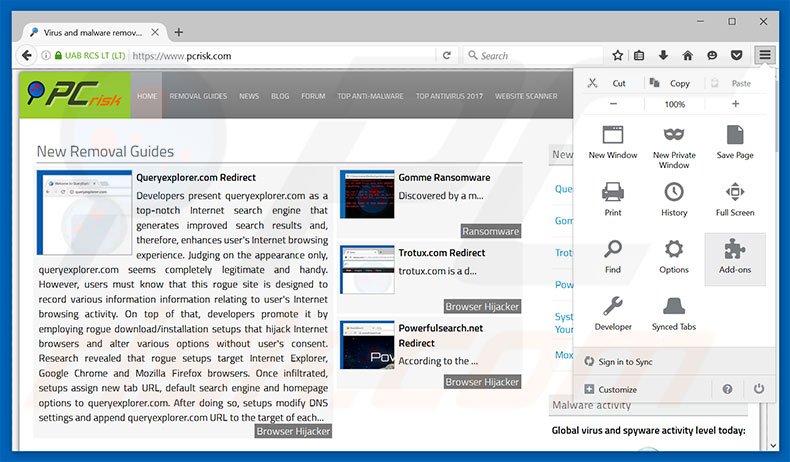
Task: Click the Exit Firefox power icon
Action: point(758,389)
